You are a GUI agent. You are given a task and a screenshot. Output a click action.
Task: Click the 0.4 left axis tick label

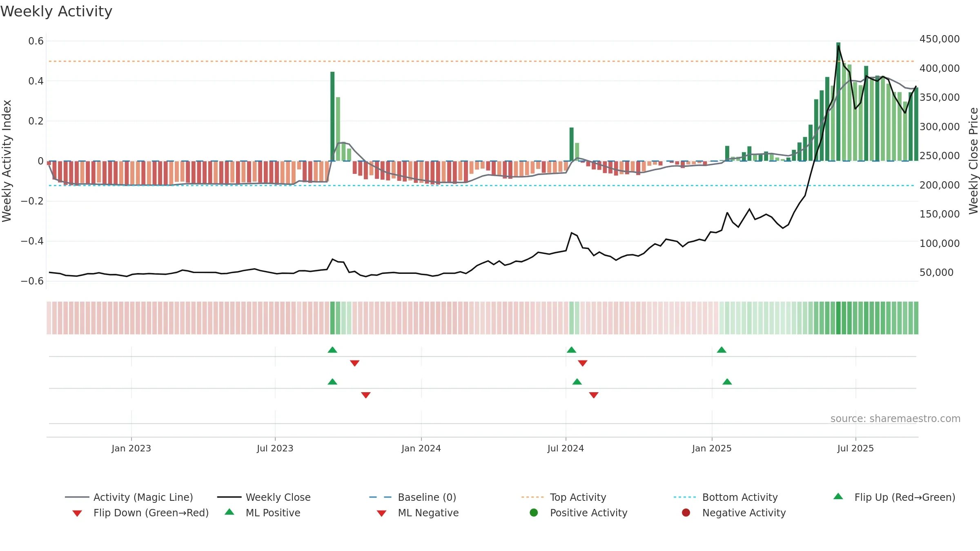(36, 81)
